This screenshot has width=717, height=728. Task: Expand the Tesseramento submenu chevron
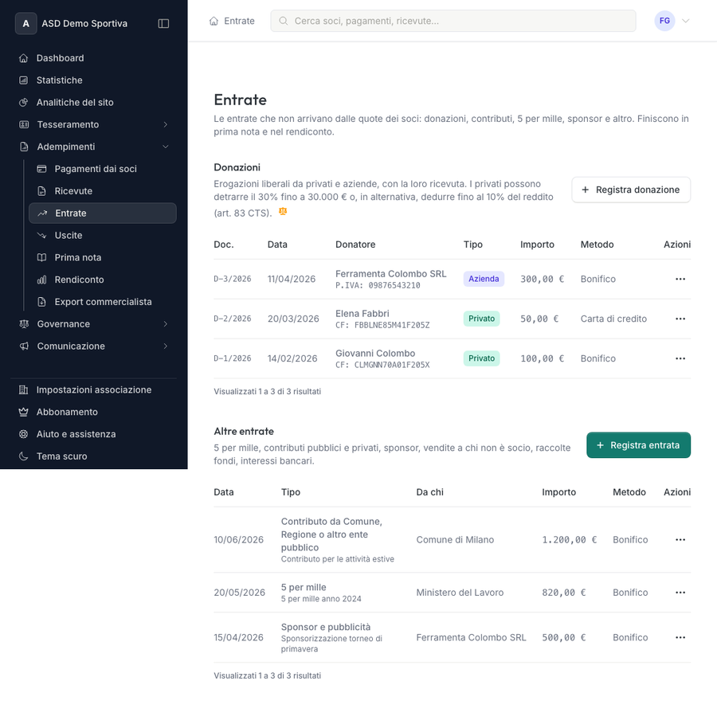tap(166, 124)
